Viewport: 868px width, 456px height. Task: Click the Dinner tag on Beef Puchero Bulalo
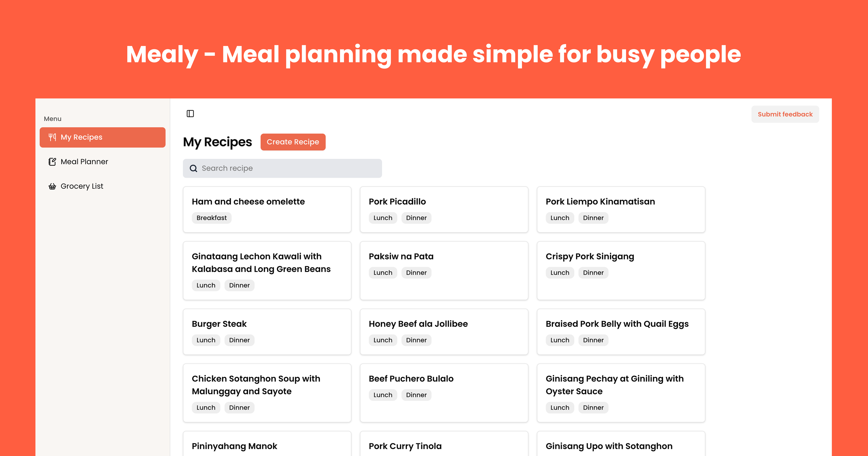(x=416, y=395)
